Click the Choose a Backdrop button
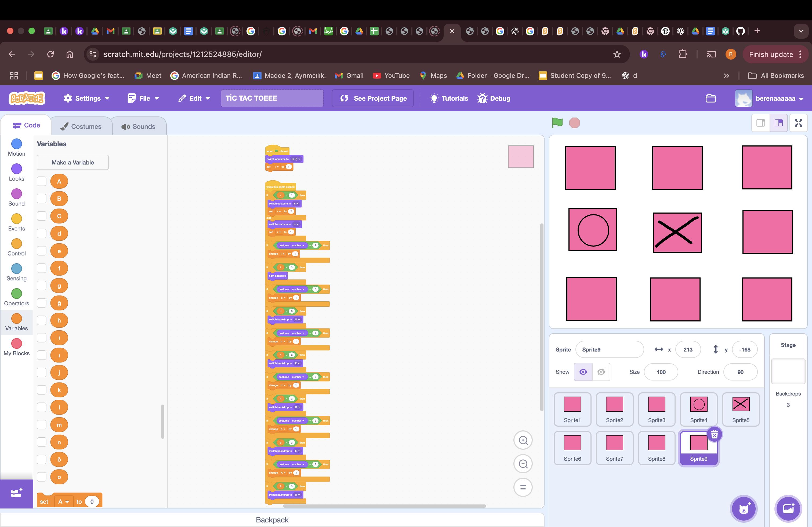 point(788,509)
